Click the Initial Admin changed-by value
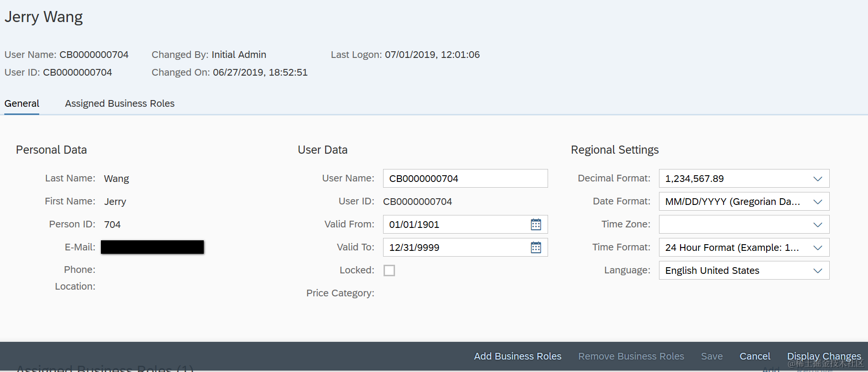 pos(239,55)
